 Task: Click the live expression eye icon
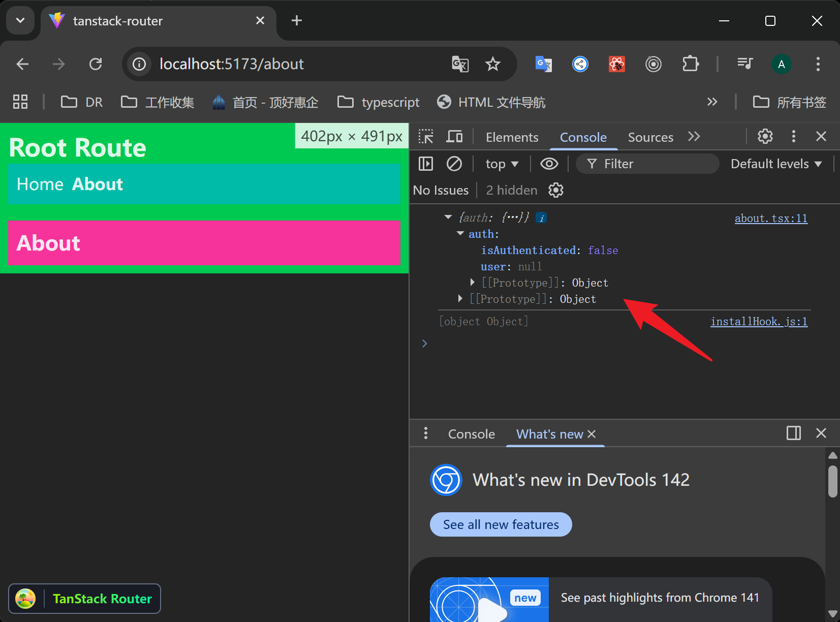click(549, 164)
